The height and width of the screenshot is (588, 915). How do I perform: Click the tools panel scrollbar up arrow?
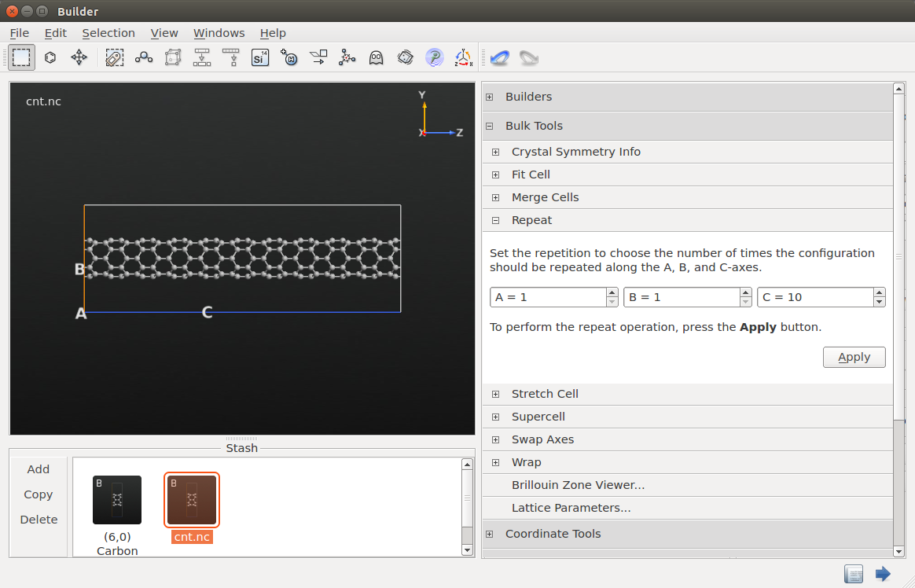(898, 89)
